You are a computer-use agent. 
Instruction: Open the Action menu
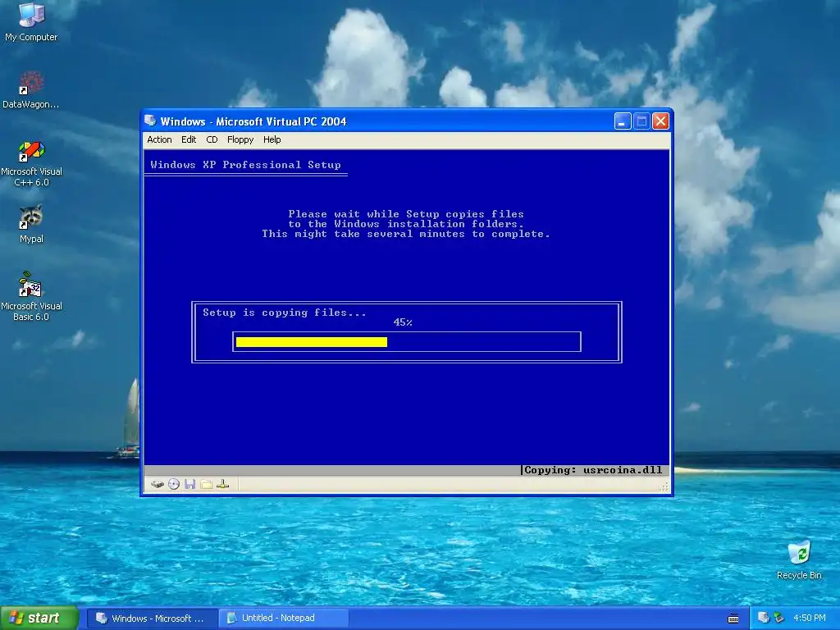coord(160,139)
